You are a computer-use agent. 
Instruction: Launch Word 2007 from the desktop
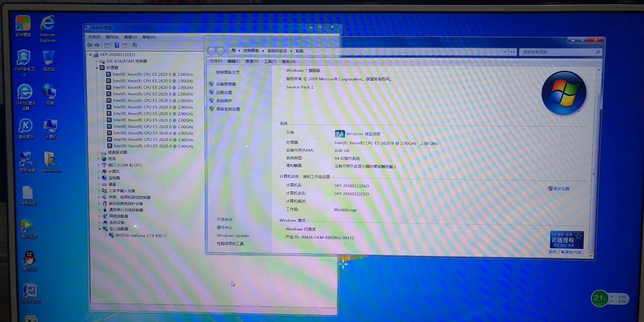30,293
